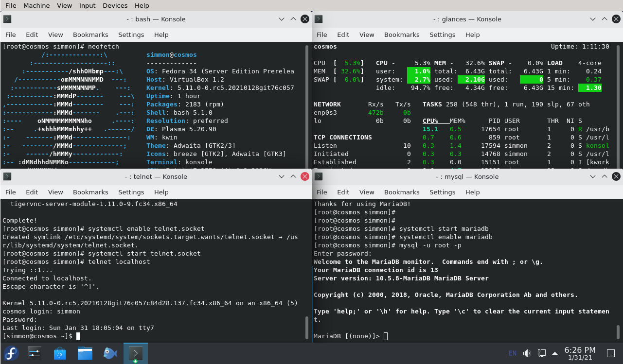Open View menu in bash Konsole
The image size is (623, 364).
[x=55, y=35]
